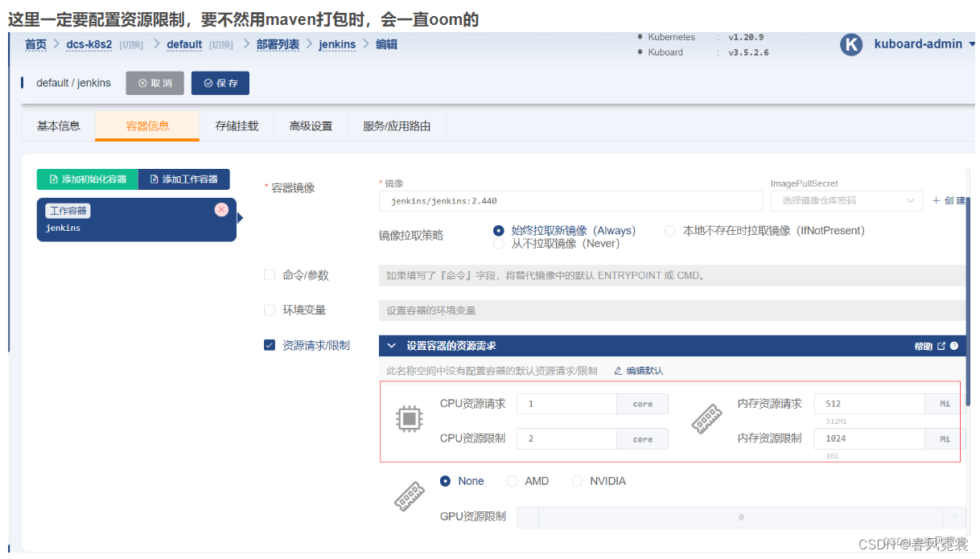The height and width of the screenshot is (559, 980).
Task: Open ImagePullSecret 选择镜像仓库密码 dropdown
Action: tap(846, 201)
